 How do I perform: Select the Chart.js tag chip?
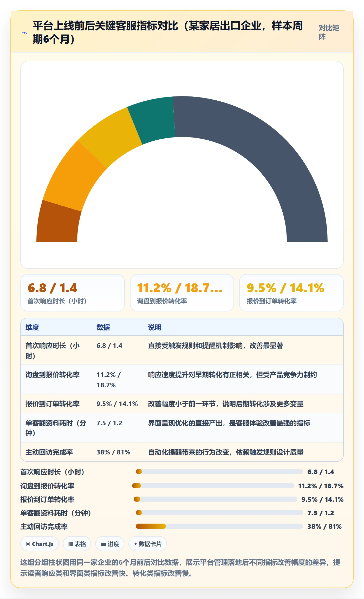(40, 544)
